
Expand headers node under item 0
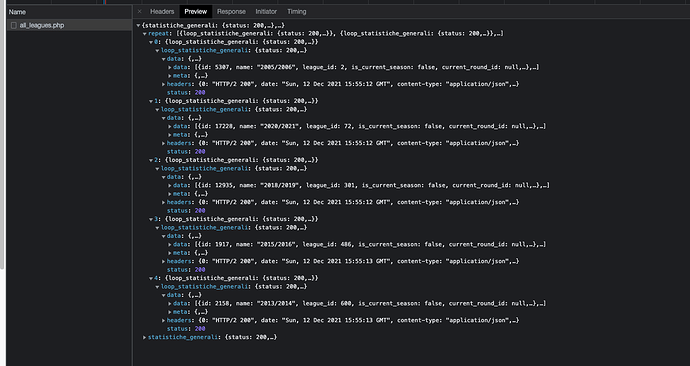click(x=163, y=84)
